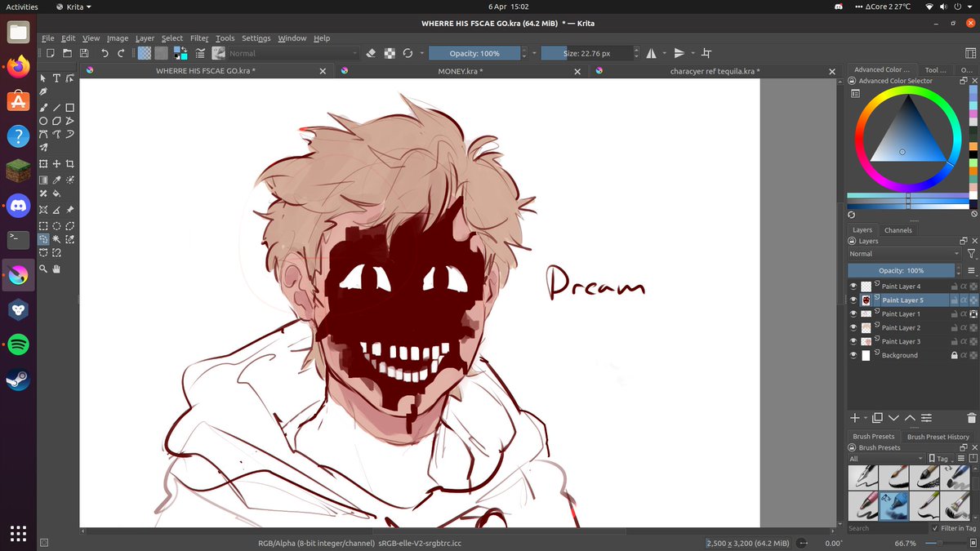Hide Paint Layer 3 with eye icon
This screenshot has height=551, width=980.
tap(853, 341)
